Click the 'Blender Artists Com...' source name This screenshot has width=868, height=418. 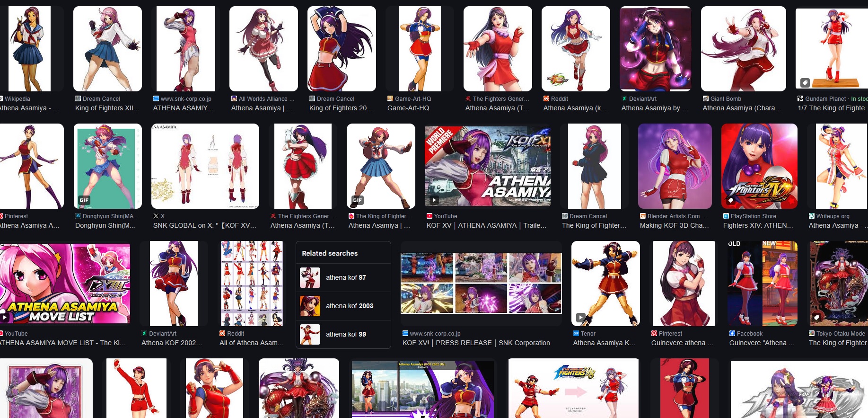pyautogui.click(x=676, y=216)
